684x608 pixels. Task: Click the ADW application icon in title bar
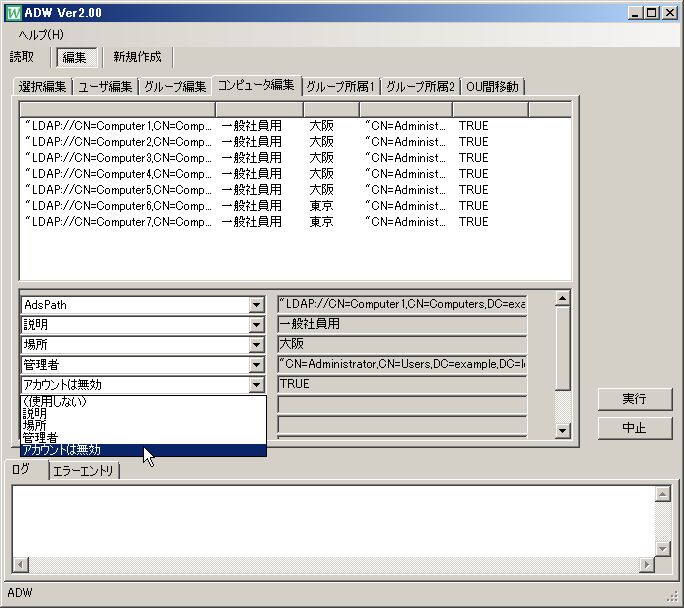(x=14, y=13)
